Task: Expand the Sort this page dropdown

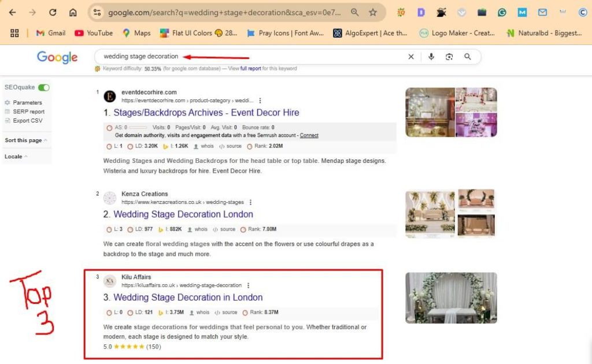Action: point(26,140)
